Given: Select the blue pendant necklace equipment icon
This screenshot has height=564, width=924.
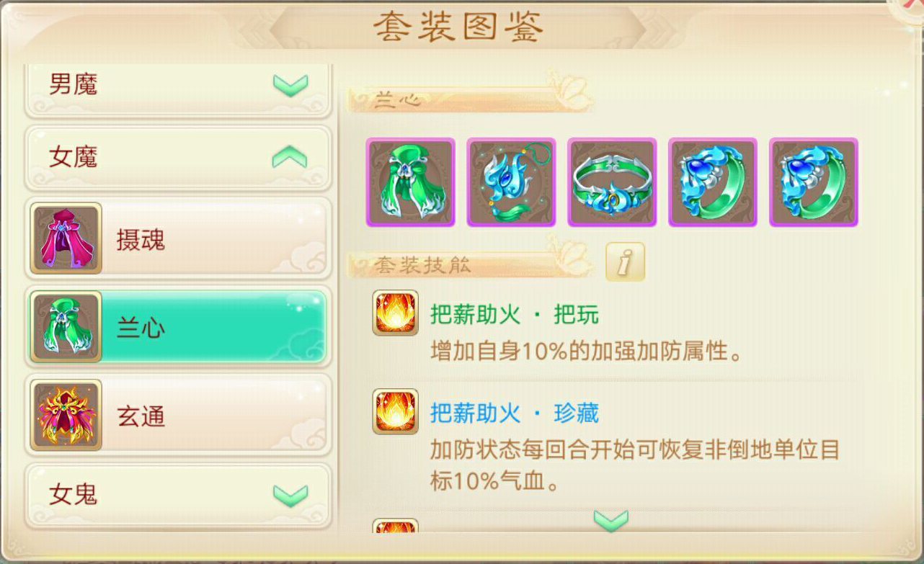Looking at the screenshot, I should pyautogui.click(x=511, y=182).
